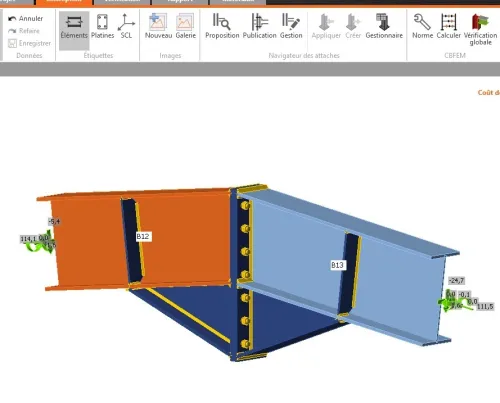
Task: Click the Appliquer template icon
Action: click(x=326, y=27)
